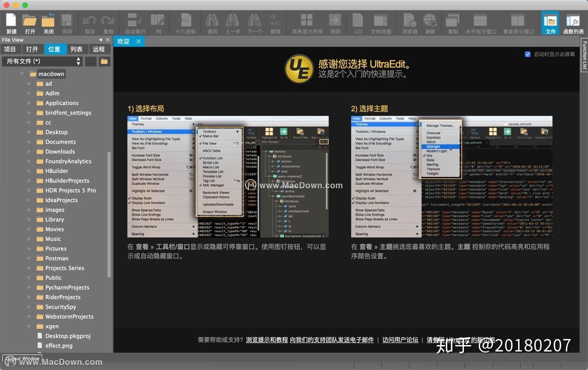Screen dimensions: 588x370
Task: Uncheck the 启动时显示此屏幕 checkbox
Action: point(527,54)
